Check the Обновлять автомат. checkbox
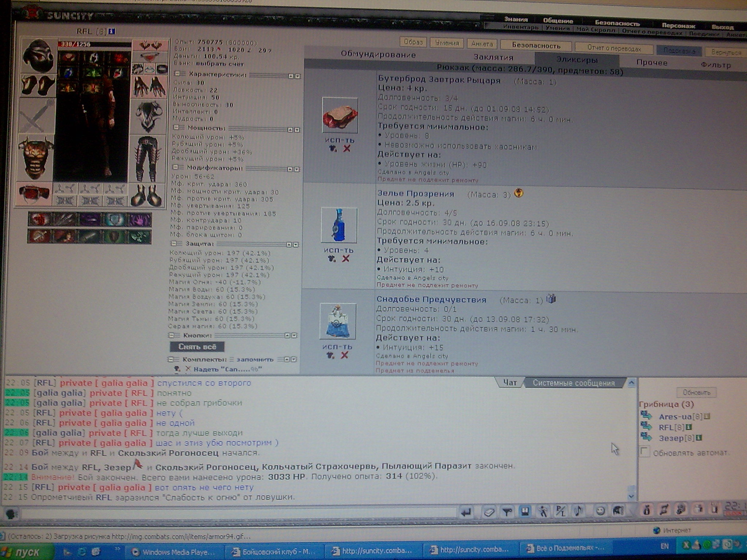747x560 pixels. 645,452
